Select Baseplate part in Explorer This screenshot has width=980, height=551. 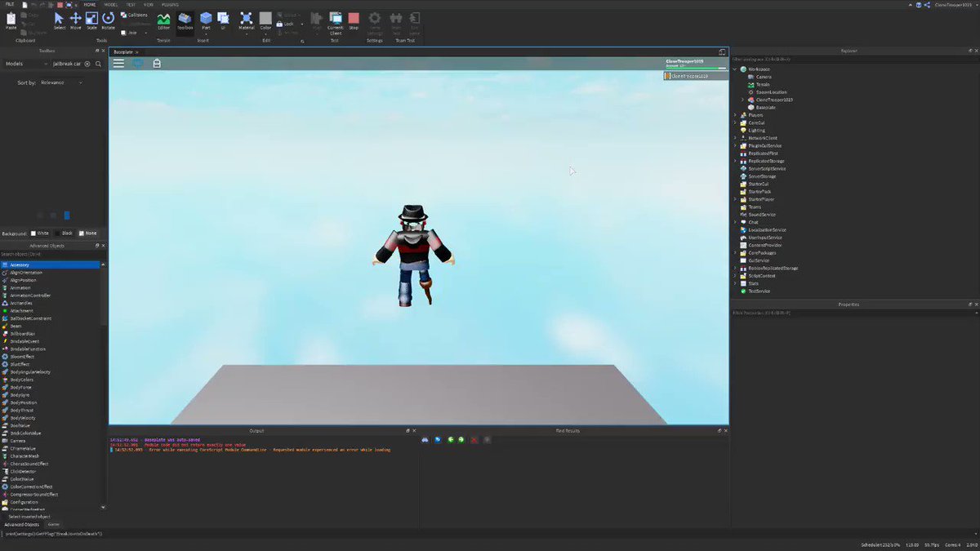[765, 107]
